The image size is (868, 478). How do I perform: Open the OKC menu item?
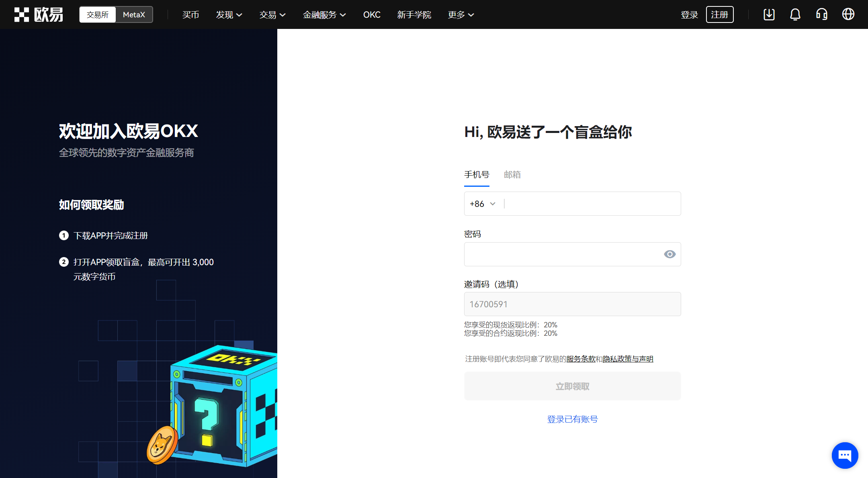pyautogui.click(x=372, y=15)
